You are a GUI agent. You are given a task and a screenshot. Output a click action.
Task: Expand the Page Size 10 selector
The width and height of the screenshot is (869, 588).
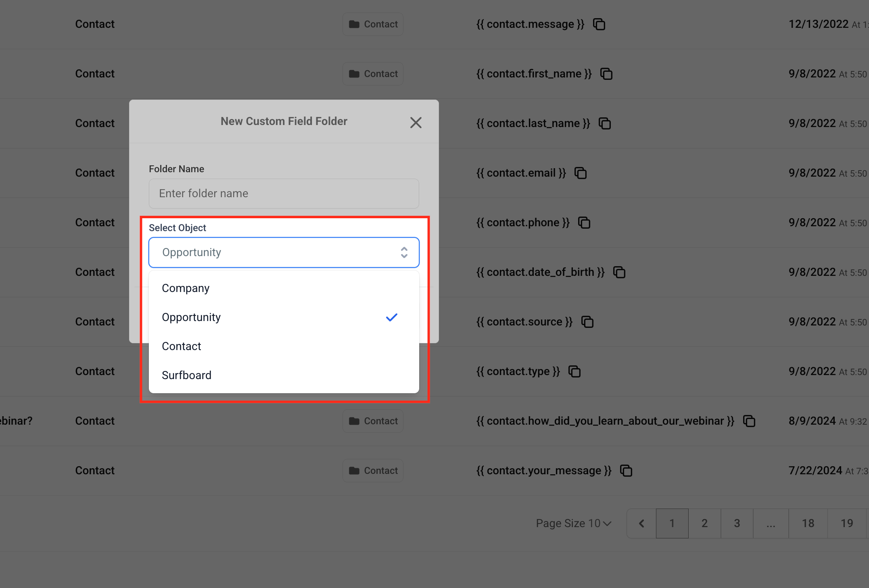(573, 523)
